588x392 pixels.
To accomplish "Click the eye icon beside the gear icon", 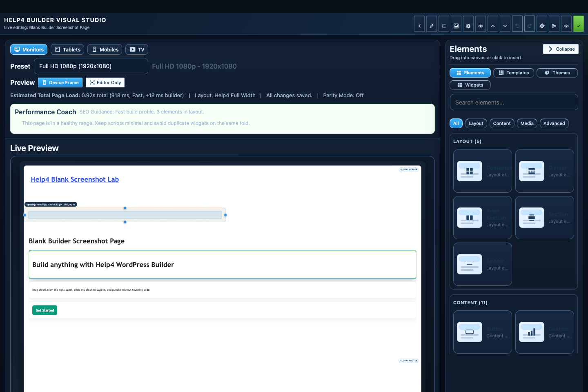I will pos(481,24).
